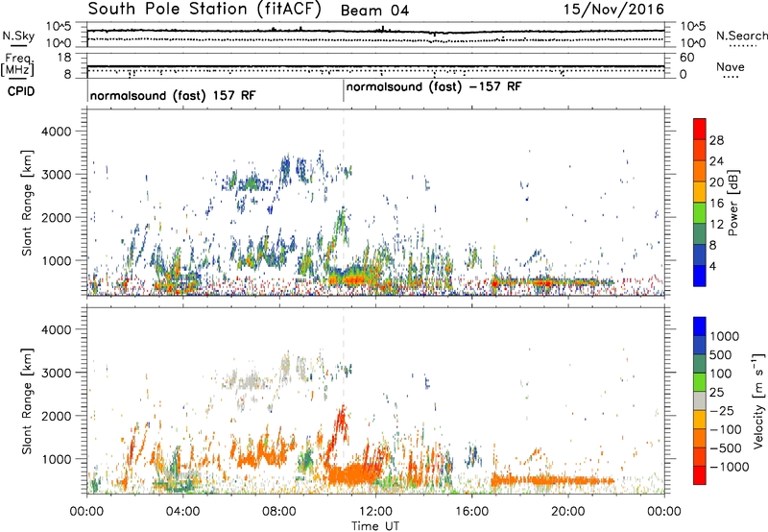Click the 'N.Sky' legend label
The width and height of the screenshot is (768, 532).
pyautogui.click(x=18, y=36)
